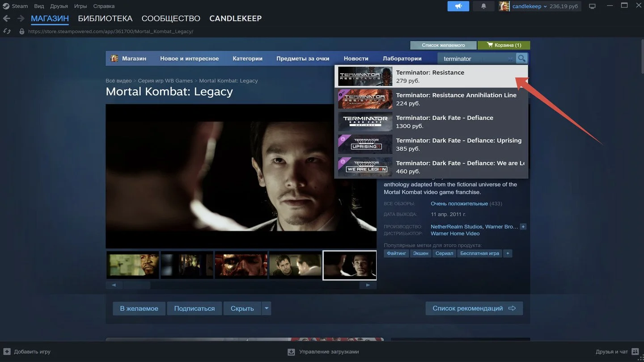
Task: Open the Корзина (1) cart
Action: [x=504, y=45]
